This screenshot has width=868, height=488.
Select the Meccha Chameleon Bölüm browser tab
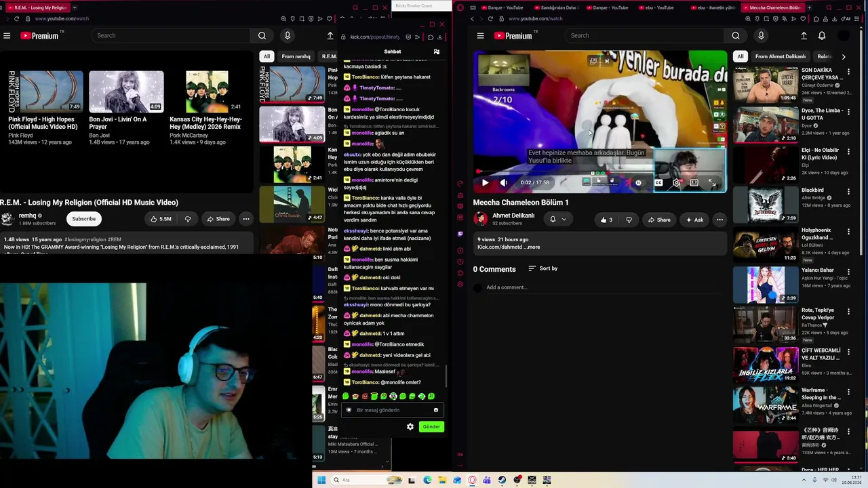[774, 7]
